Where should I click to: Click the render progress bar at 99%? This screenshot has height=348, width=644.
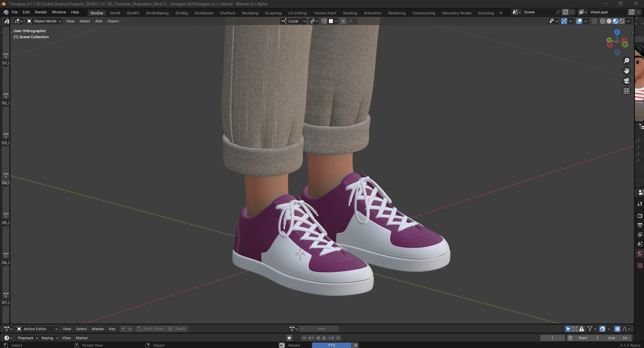[332, 345]
